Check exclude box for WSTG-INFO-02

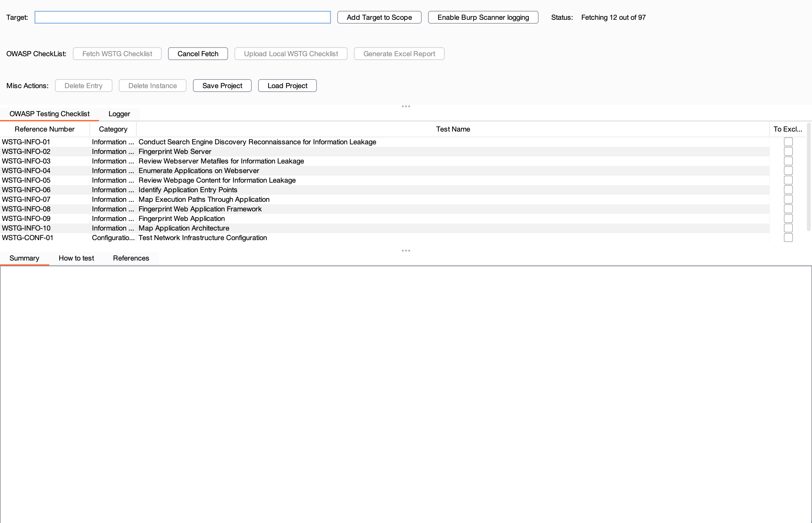pyautogui.click(x=788, y=151)
